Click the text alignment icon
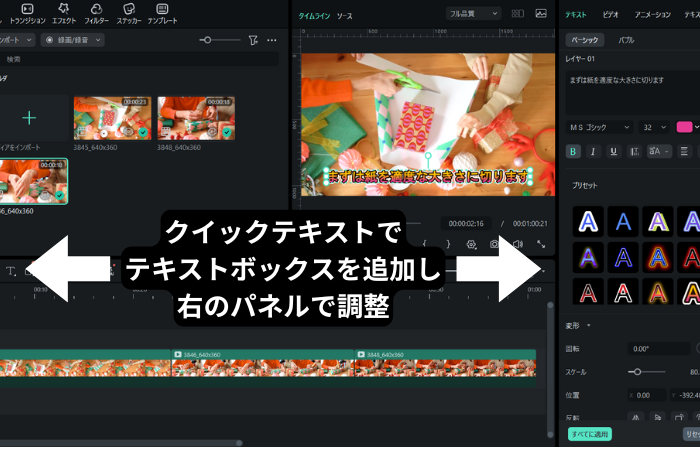 [x=684, y=151]
